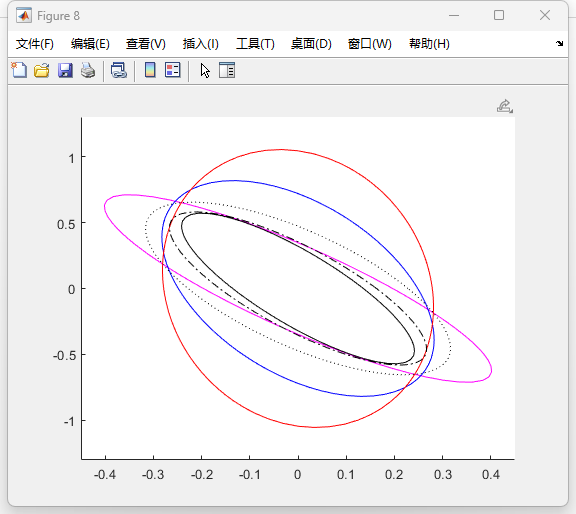Open the 查看(V) menu
Viewport: 576px width, 514px height.
coord(146,44)
